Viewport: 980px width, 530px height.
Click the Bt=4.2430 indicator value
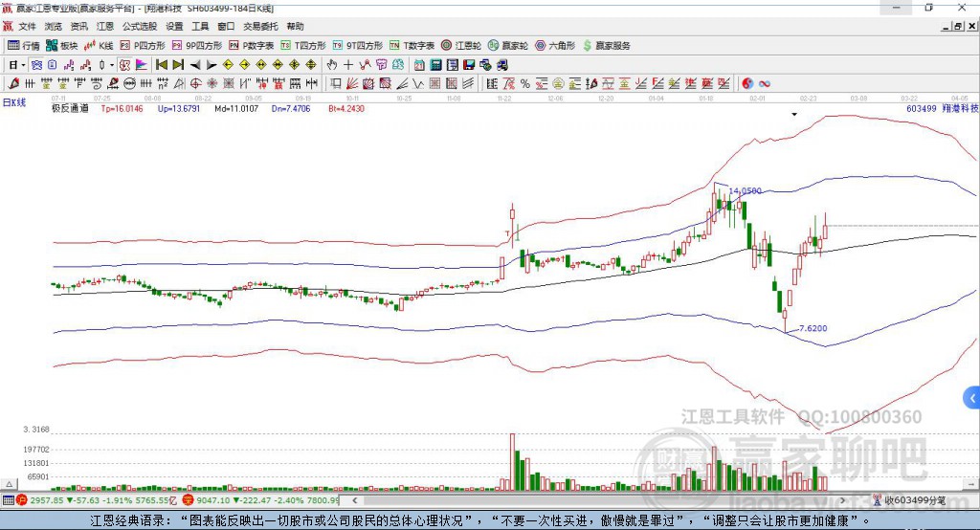346,109
